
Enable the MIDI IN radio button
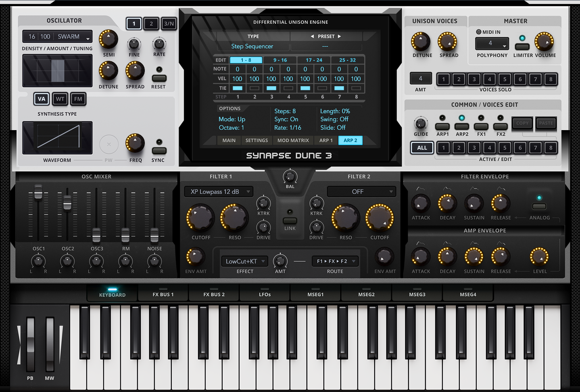click(x=478, y=32)
